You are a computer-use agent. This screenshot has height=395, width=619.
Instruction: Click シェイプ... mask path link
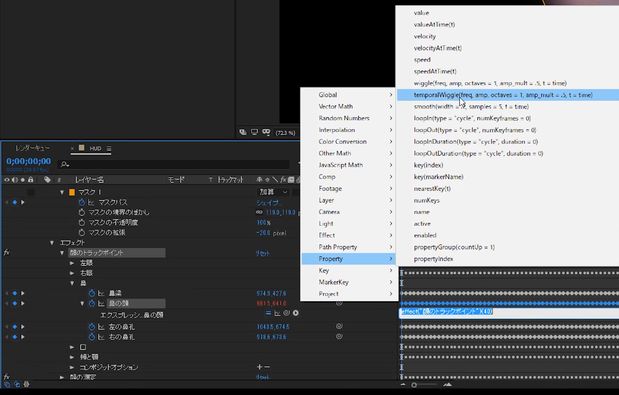(x=268, y=202)
